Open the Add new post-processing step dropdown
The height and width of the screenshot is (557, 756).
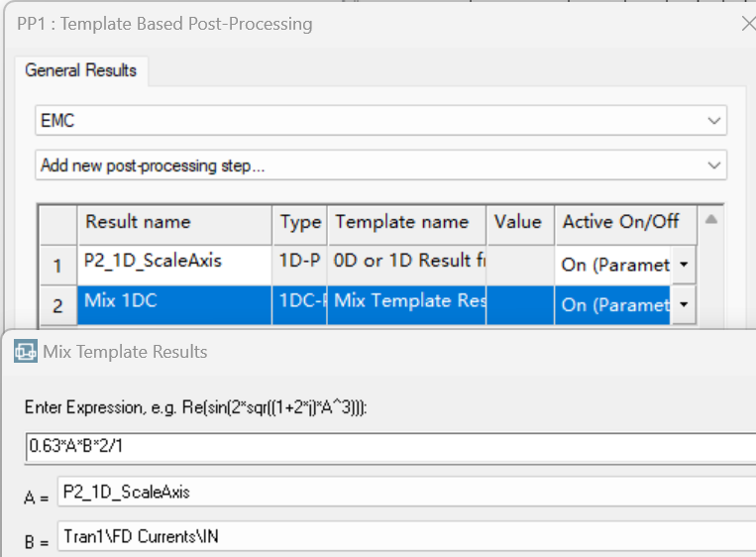pyautogui.click(x=714, y=166)
